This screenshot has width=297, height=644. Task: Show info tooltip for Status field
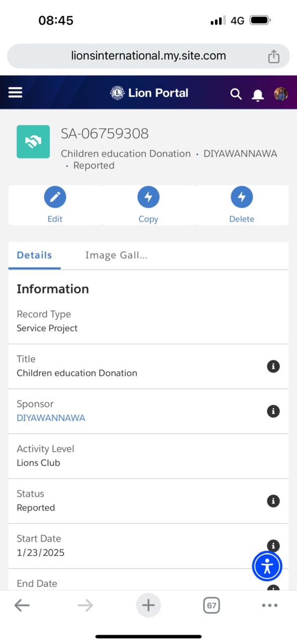pyautogui.click(x=273, y=501)
